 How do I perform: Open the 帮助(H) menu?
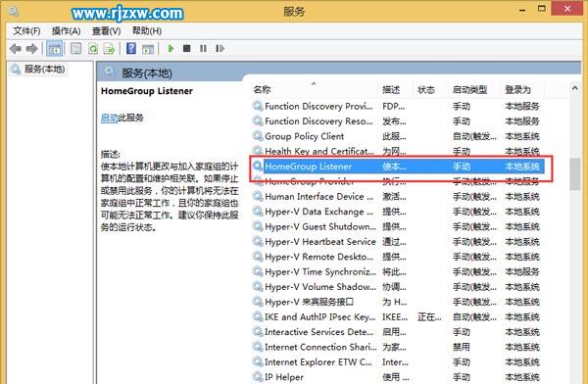point(147,30)
